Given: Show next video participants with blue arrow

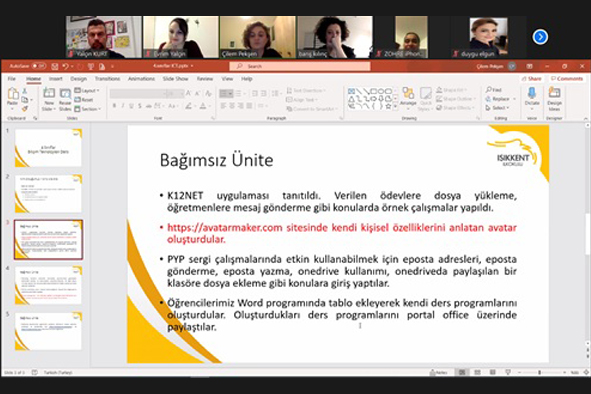Looking at the screenshot, I should [x=540, y=37].
